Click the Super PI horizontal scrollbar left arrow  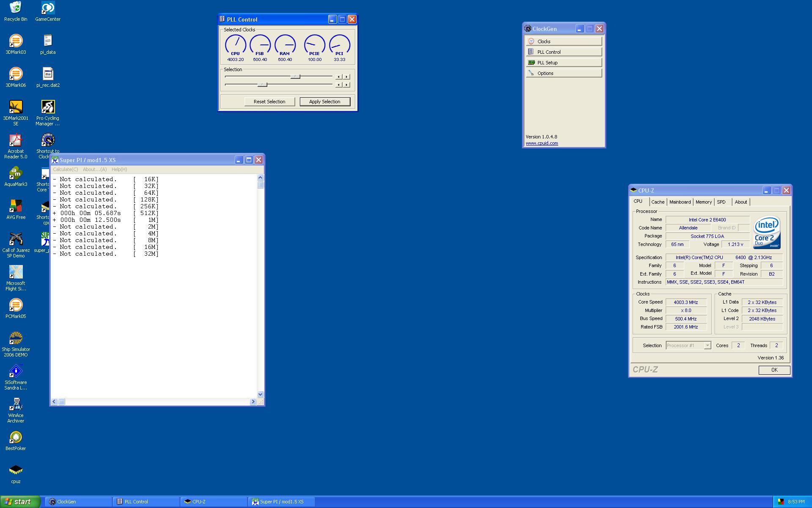(54, 402)
